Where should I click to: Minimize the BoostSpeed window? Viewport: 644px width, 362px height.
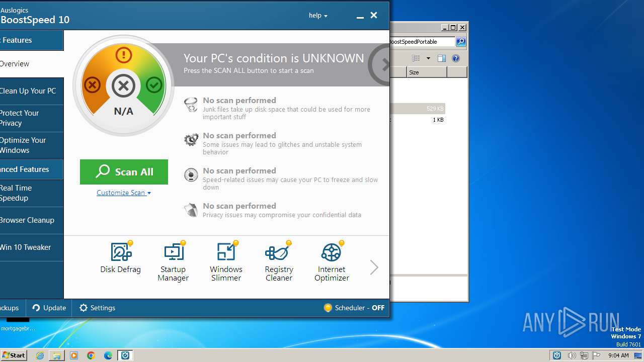(x=360, y=16)
